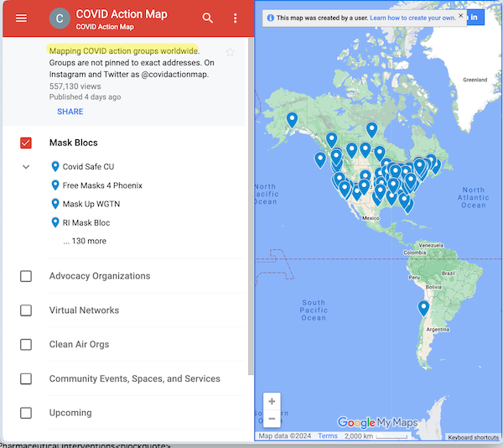Star this map with the star icon
The height and width of the screenshot is (448, 503).
(231, 53)
